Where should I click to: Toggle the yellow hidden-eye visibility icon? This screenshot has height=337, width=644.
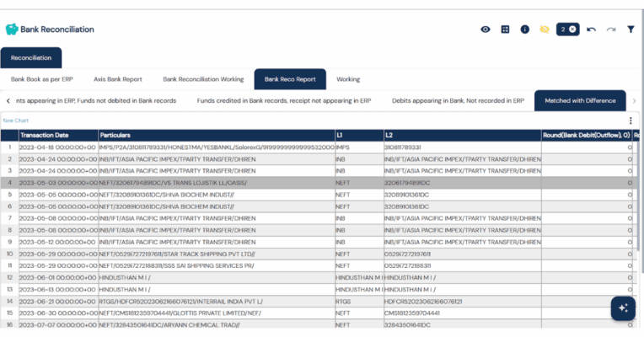545,29
